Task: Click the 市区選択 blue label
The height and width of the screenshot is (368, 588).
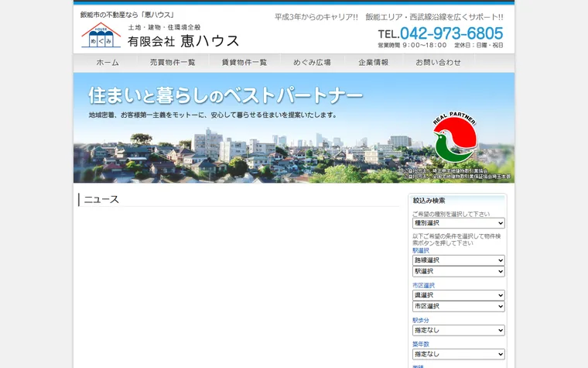Action: click(x=423, y=285)
